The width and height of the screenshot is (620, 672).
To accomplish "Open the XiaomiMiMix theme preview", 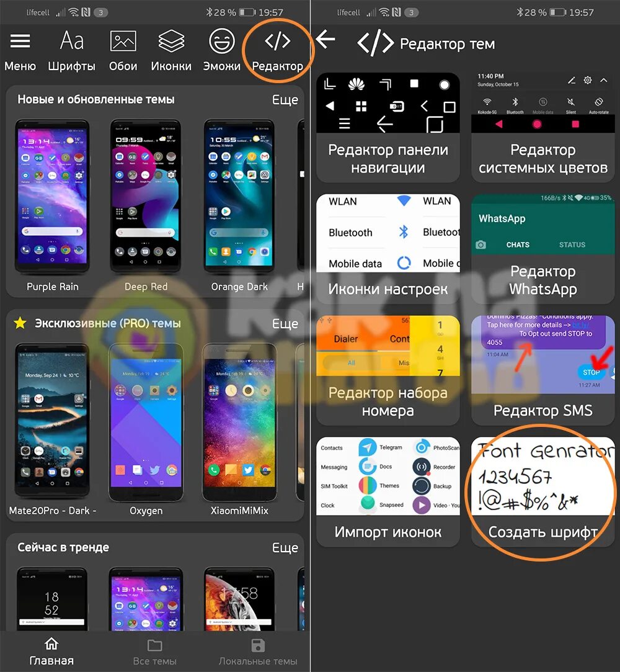I will tap(239, 422).
